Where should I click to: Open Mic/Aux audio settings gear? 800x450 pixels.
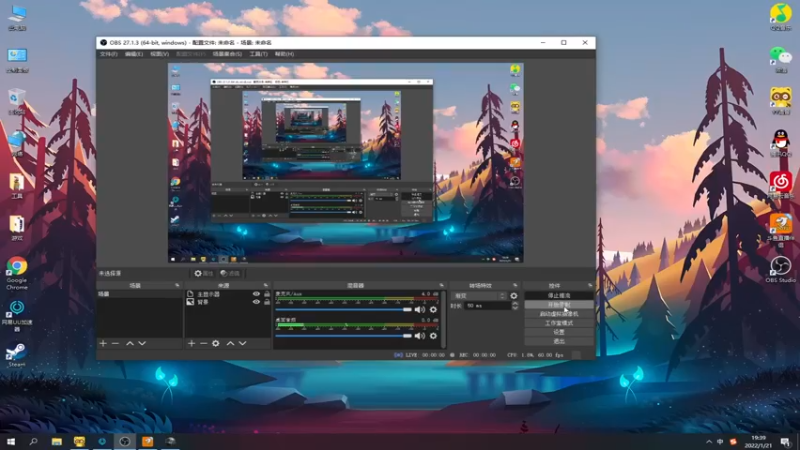coord(433,309)
